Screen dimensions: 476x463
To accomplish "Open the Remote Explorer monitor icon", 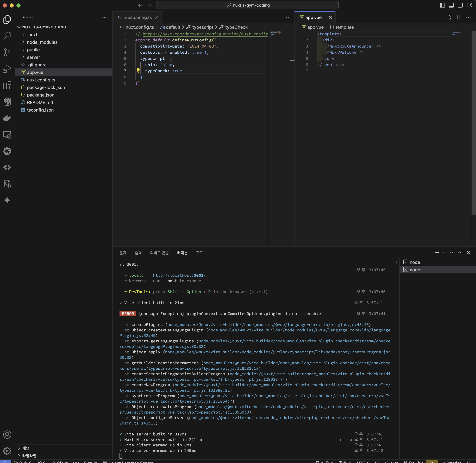I will [7, 135].
